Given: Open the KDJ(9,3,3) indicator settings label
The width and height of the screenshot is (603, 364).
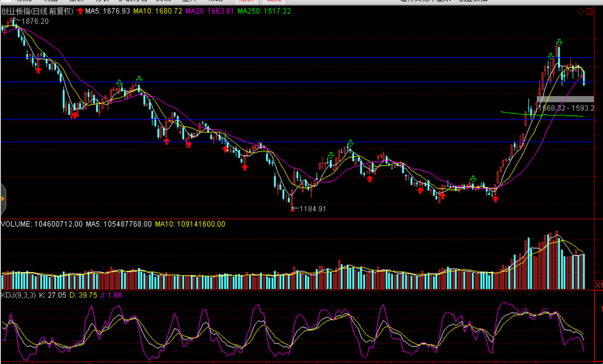Looking at the screenshot, I should pyautogui.click(x=19, y=295).
